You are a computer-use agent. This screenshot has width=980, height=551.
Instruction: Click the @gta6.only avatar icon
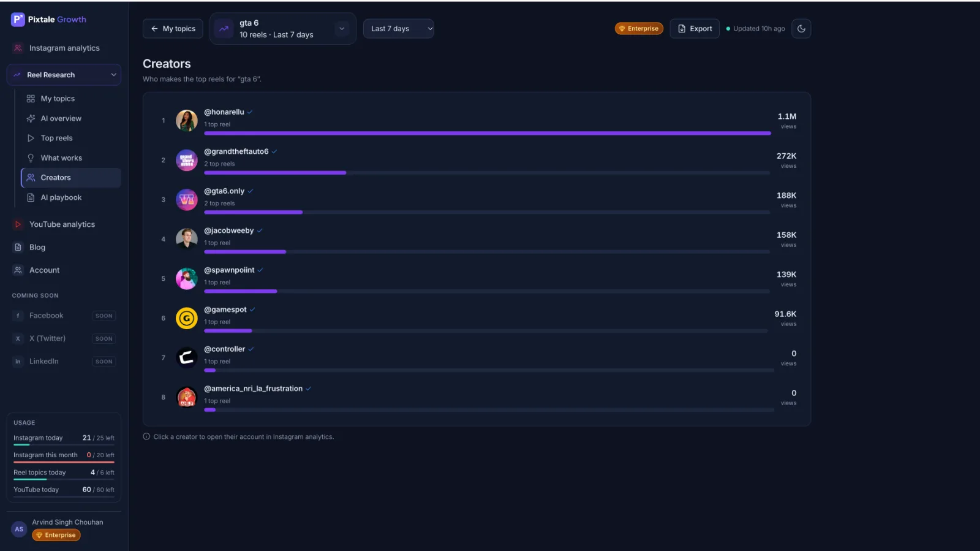187,200
